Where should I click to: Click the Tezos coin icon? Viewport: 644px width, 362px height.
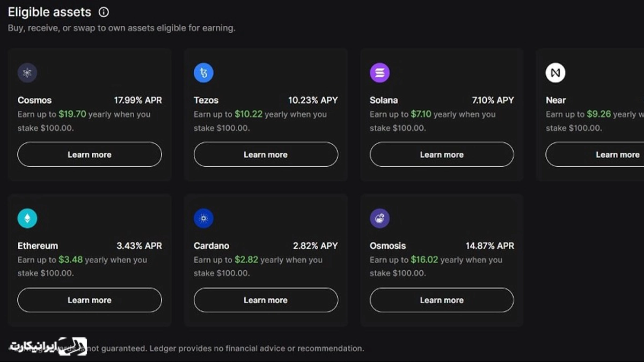[x=203, y=72]
